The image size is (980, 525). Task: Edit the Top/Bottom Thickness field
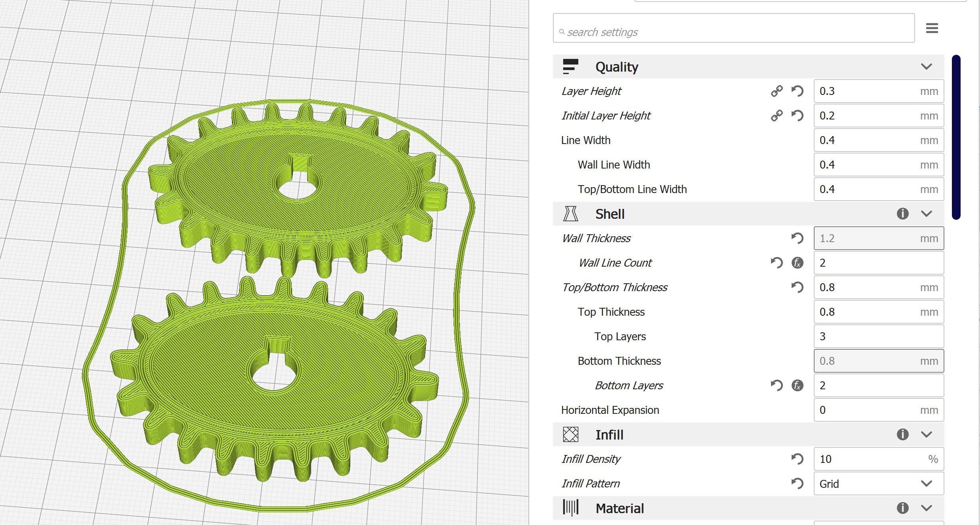(x=879, y=287)
